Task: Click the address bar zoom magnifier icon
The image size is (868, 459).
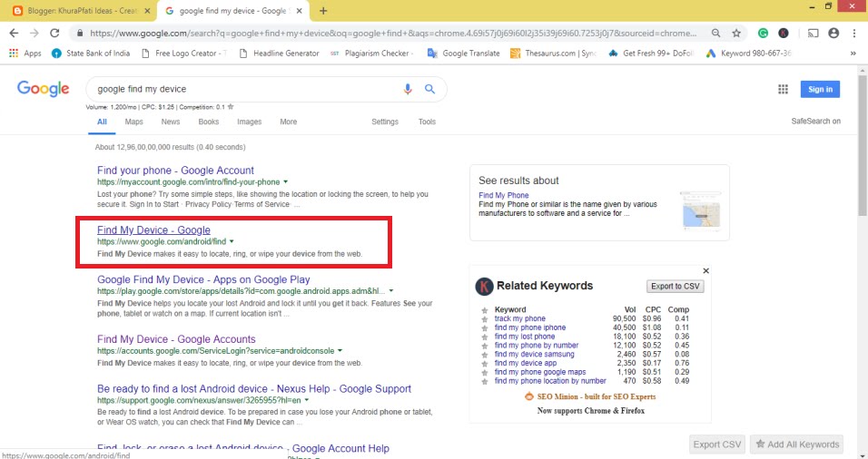Action: pyautogui.click(x=715, y=34)
